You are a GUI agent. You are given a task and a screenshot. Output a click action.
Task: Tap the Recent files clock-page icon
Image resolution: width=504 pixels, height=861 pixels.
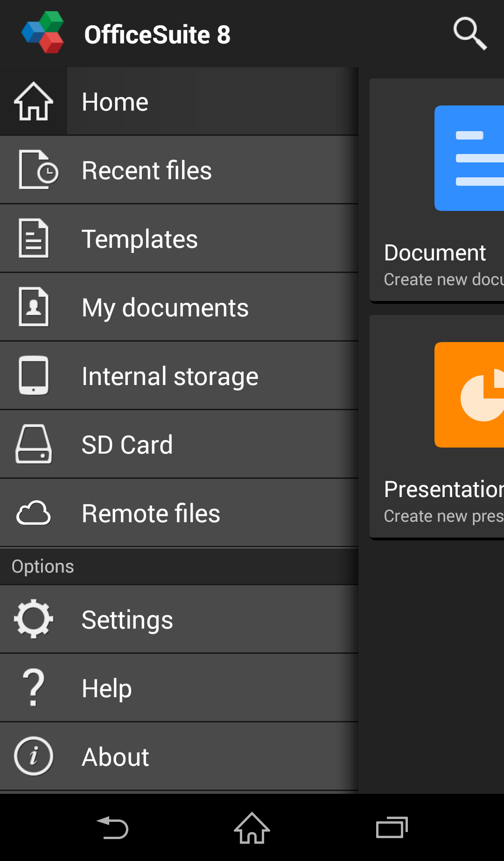(x=38, y=169)
